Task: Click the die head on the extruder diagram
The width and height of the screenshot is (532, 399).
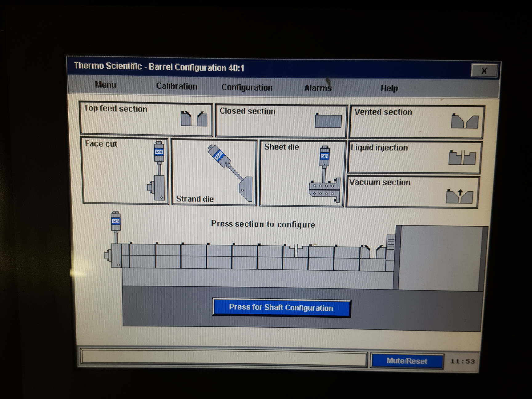Action: (113, 256)
